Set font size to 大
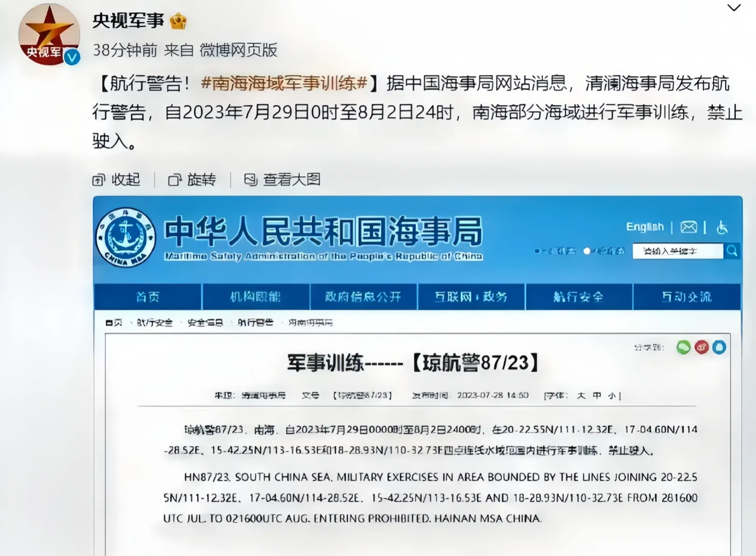756x556 pixels. (581, 396)
